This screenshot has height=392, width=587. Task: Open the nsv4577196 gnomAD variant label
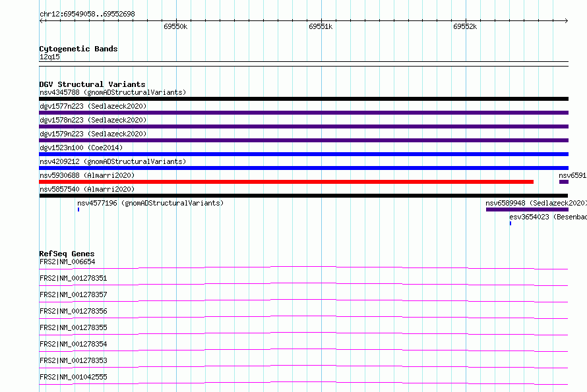tap(150, 203)
